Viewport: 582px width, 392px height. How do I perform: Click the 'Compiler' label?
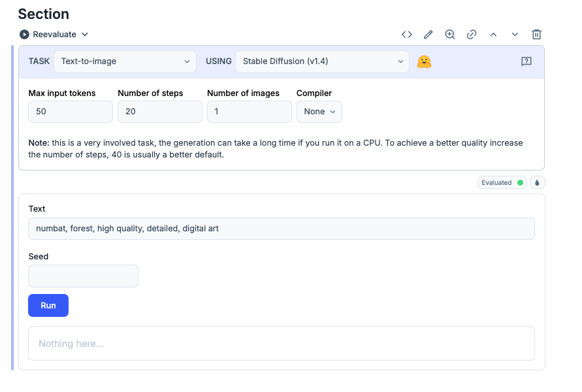[x=314, y=93]
